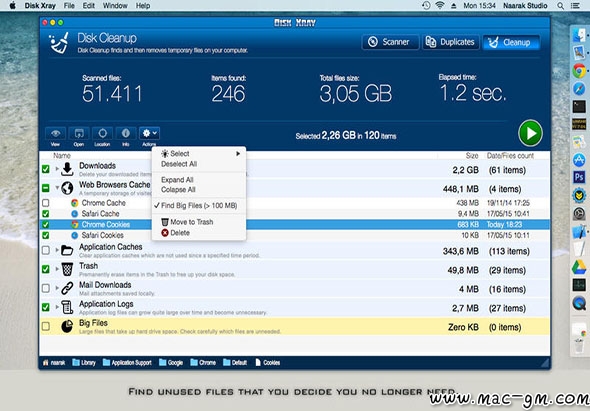This screenshot has width=590, height=411.
Task: Check the Mail Downloads checkbox
Action: tap(46, 288)
